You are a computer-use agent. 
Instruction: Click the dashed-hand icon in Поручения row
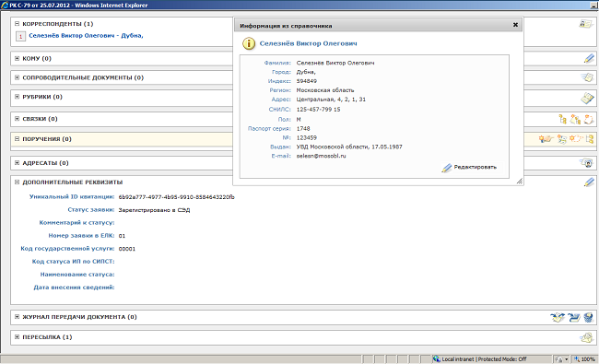[576, 138]
